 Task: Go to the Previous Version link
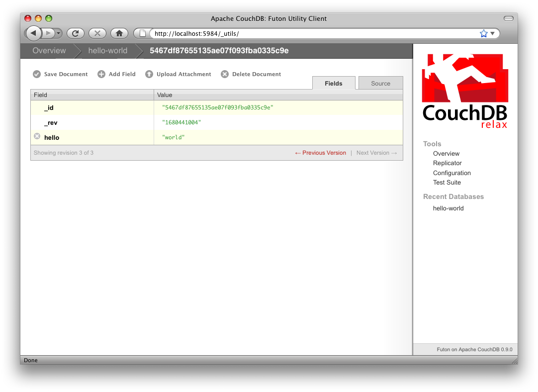(321, 153)
